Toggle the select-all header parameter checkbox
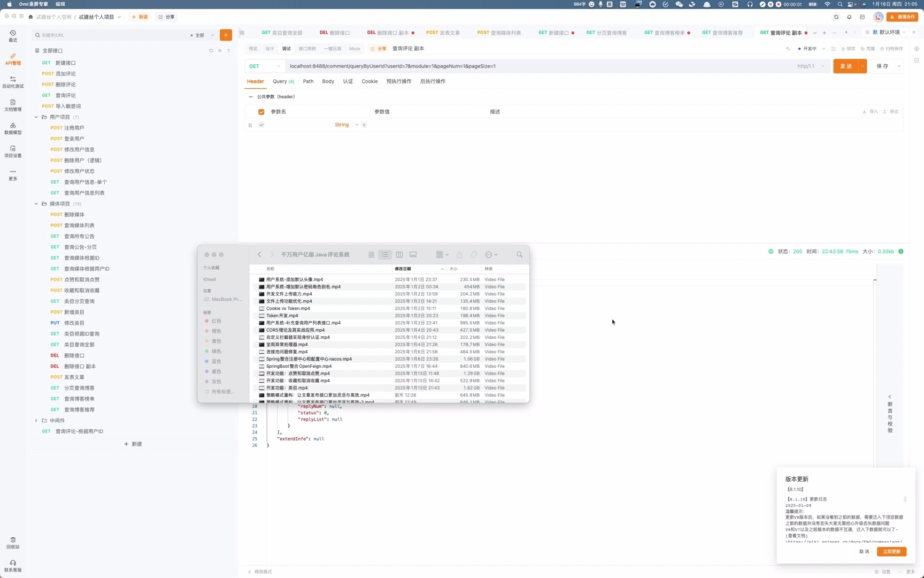Viewport: 924px width, 578px height. 261,112
